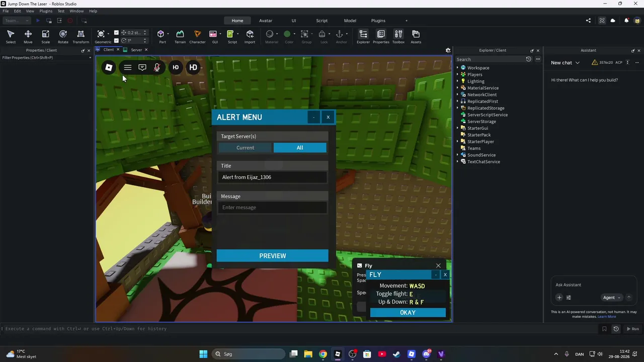
Task: Focus the Ask Assistant input box
Action: 594,285
